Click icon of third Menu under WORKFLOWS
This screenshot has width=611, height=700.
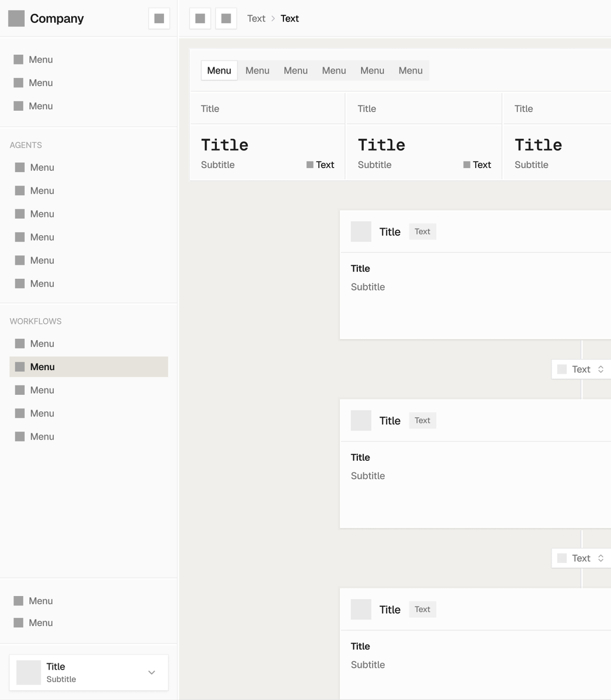coord(20,390)
